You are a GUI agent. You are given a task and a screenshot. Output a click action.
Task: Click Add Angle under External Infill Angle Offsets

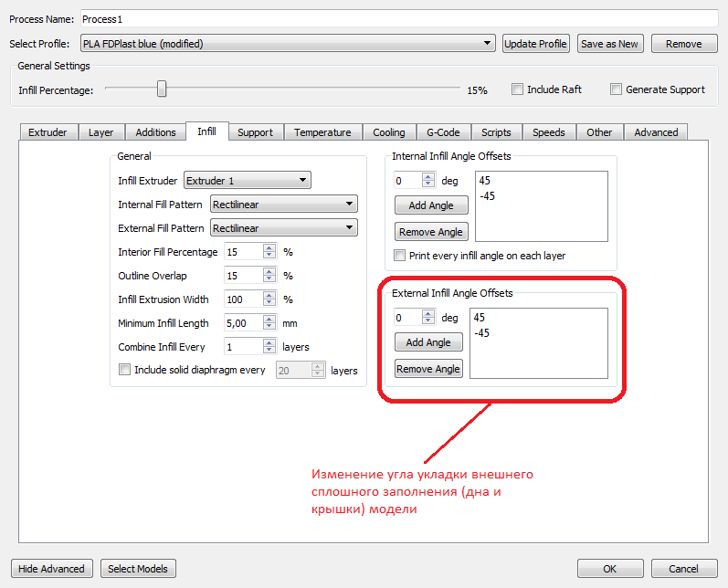coord(428,342)
